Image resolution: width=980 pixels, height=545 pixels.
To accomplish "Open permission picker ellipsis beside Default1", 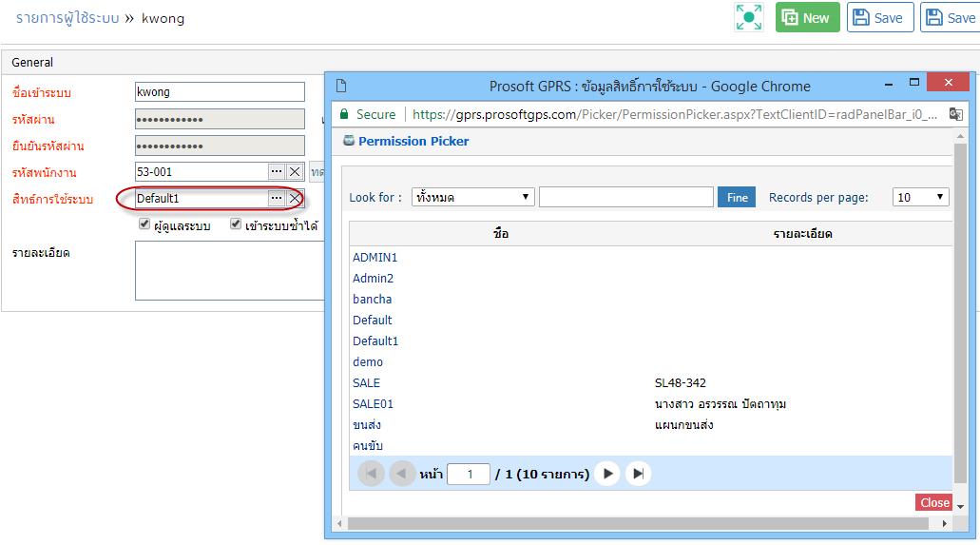I will coord(277,199).
